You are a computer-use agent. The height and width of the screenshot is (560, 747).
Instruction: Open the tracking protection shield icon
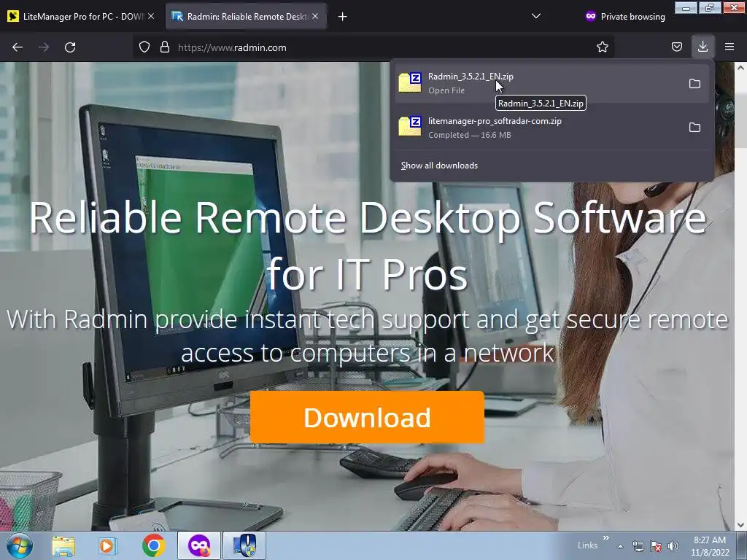point(144,47)
